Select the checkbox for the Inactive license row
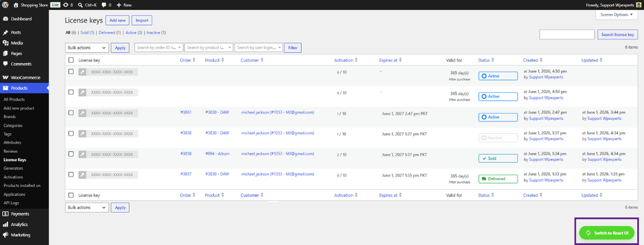Screen dimensions: 644x245 click(x=71, y=133)
